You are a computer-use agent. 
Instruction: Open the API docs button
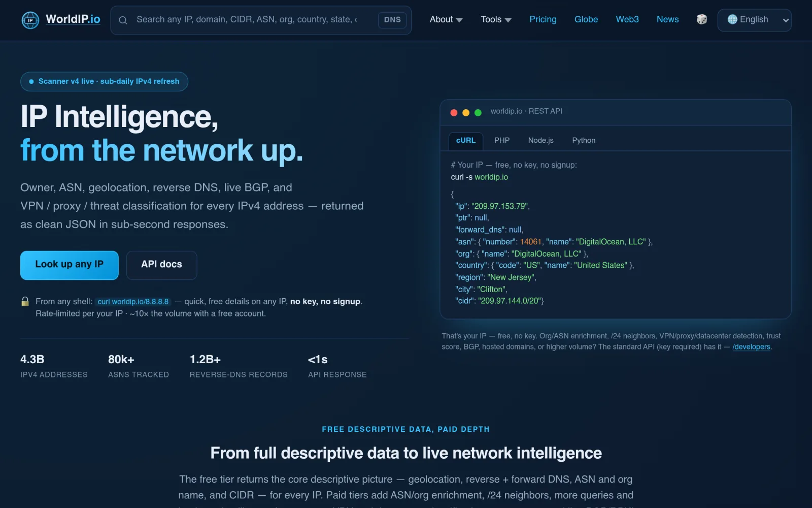(161, 265)
